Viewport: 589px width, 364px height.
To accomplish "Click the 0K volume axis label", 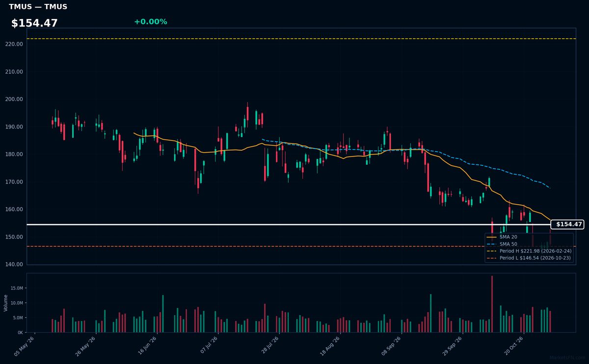I will click(x=20, y=333).
